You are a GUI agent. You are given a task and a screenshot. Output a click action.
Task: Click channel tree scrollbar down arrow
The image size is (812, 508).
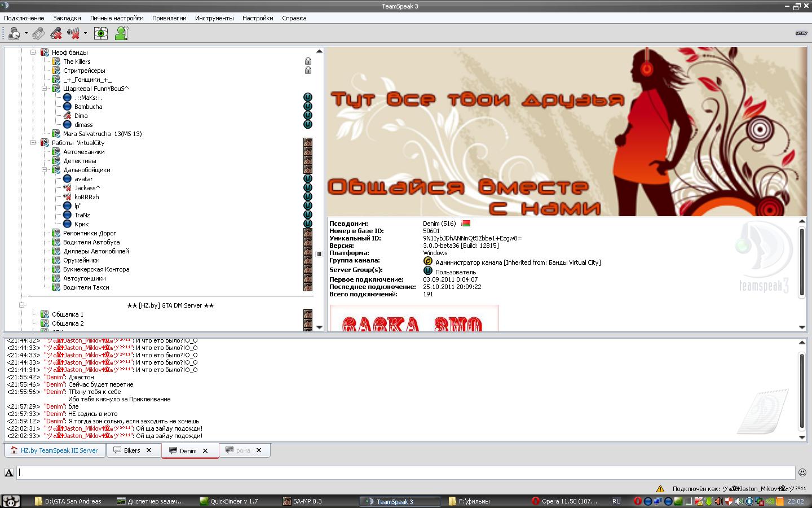point(319,327)
